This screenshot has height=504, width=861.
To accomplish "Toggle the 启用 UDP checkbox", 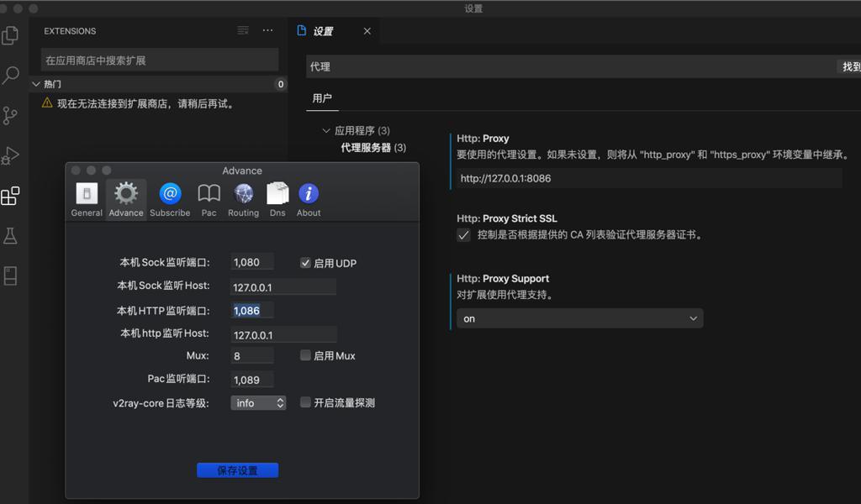I will tap(305, 263).
